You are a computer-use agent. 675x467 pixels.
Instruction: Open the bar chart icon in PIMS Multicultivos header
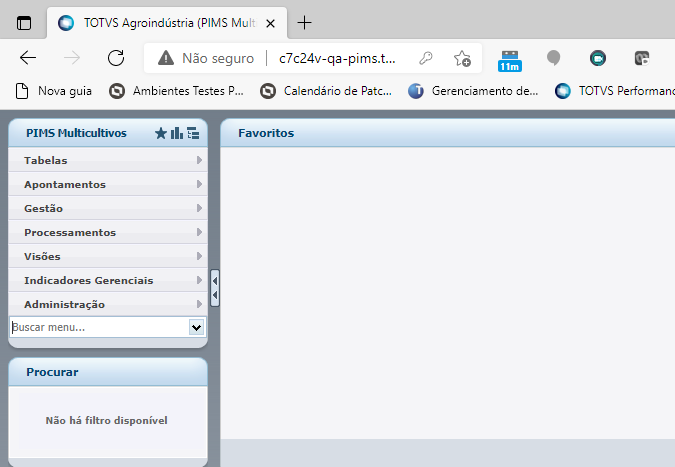(176, 133)
